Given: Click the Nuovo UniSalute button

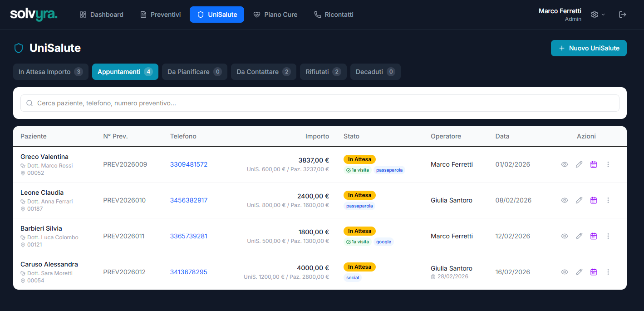Looking at the screenshot, I should 589,48.
